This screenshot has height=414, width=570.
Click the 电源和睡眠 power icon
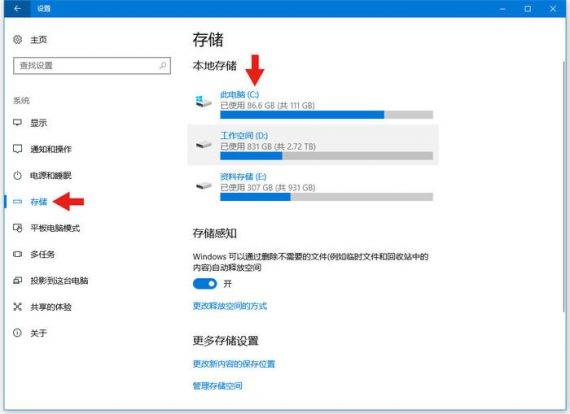[x=17, y=175]
